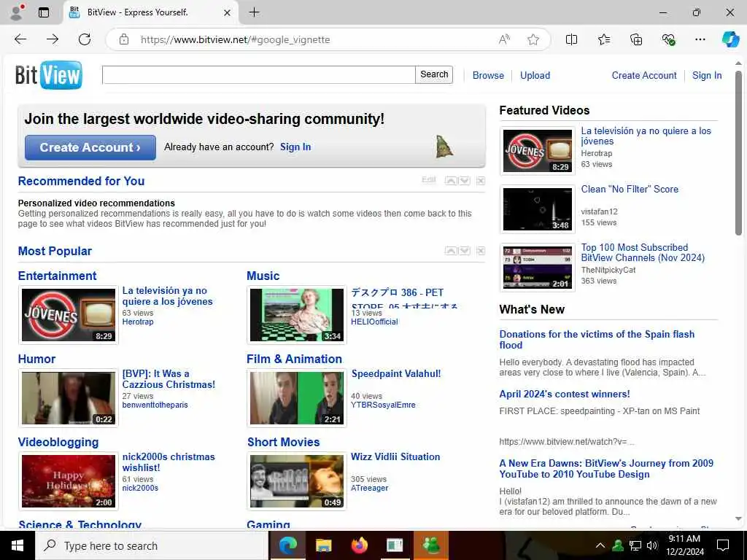This screenshot has width=747, height=560.
Task: Add this page to favorites with the star
Action: [x=533, y=39]
